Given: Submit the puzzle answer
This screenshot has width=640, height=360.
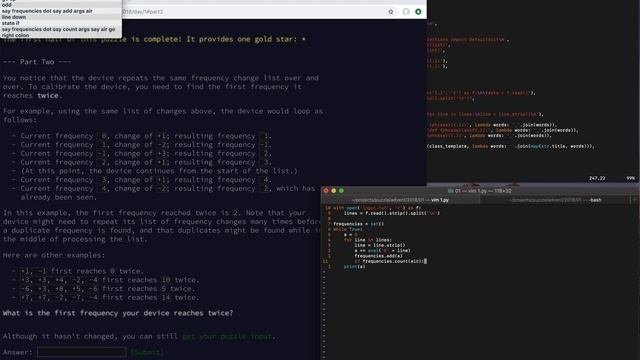Looking at the screenshot, I should [147, 352].
